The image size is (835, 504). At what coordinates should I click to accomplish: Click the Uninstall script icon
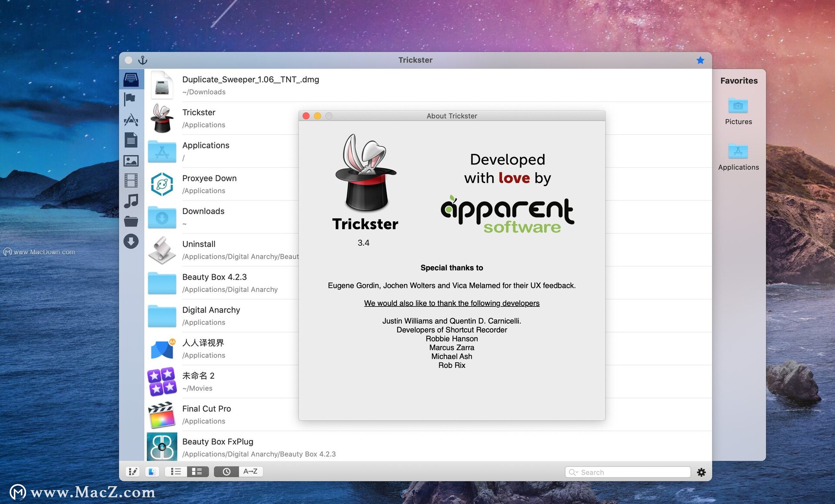tap(162, 250)
